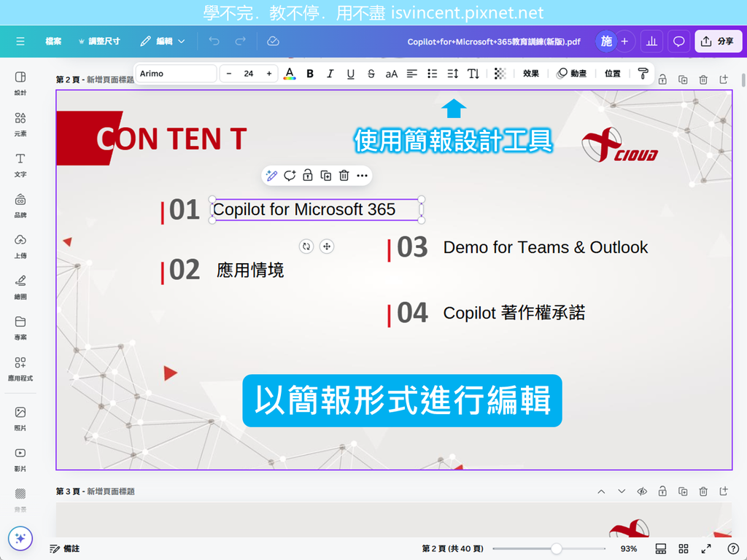Click the move handle below text
The image size is (747, 560).
coord(327,246)
